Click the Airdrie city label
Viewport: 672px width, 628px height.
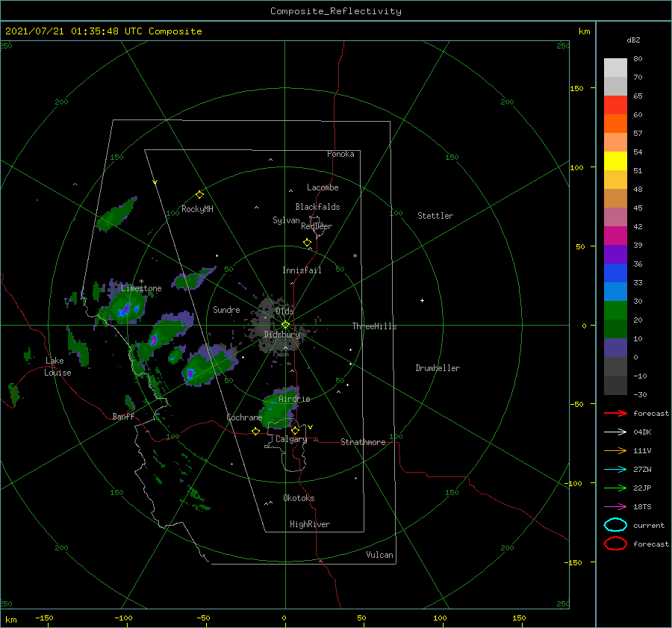click(x=294, y=399)
